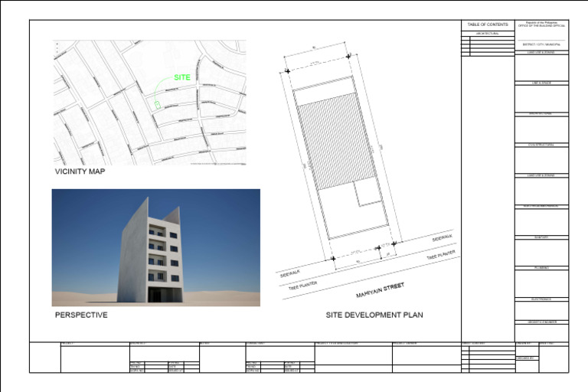Select the VICINITY MAP caption

tap(80, 171)
